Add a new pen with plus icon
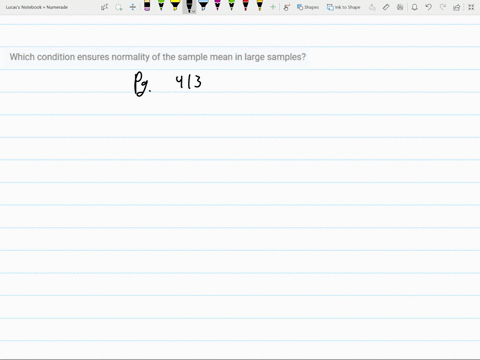This screenshot has width=480, height=360. coord(273,7)
